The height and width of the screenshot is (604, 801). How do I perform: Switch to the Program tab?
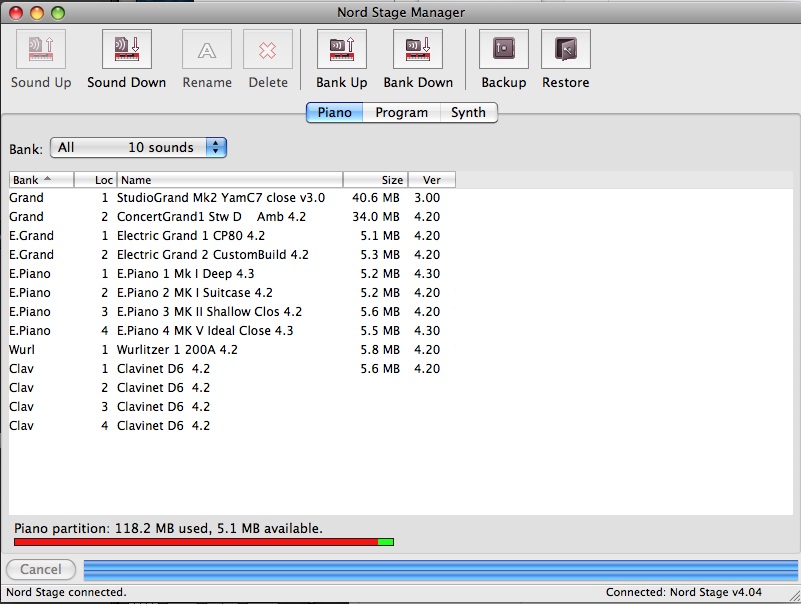(x=401, y=112)
